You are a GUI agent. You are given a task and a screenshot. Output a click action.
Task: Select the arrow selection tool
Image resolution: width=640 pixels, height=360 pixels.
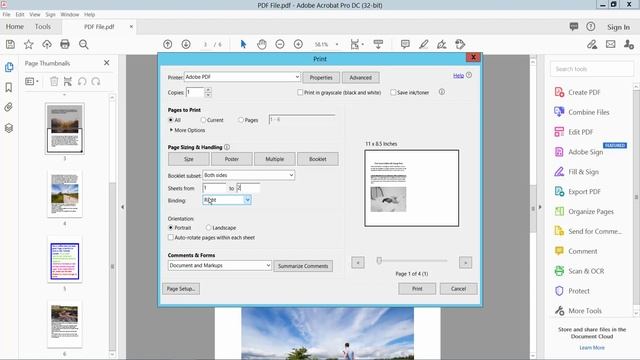243,44
